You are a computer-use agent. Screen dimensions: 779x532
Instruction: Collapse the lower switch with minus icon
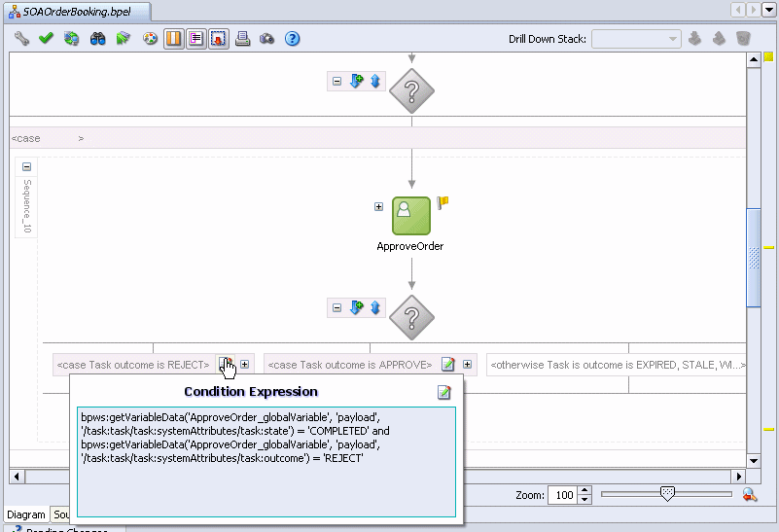pyautogui.click(x=336, y=307)
